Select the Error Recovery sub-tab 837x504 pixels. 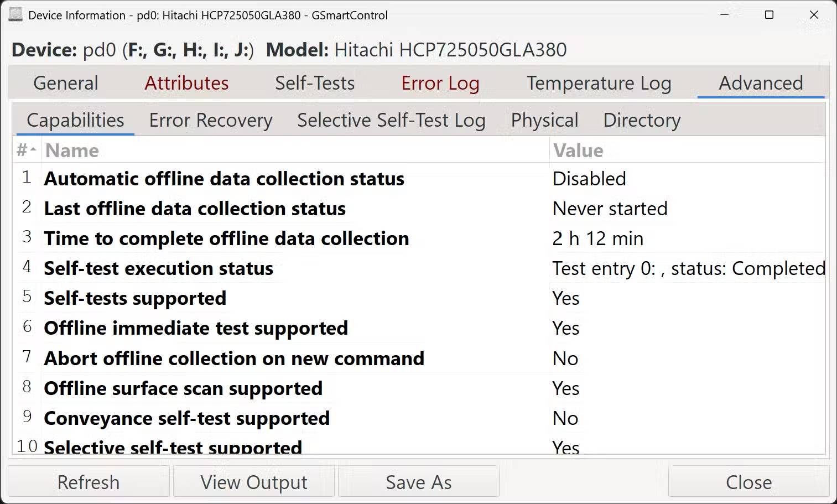pos(211,120)
